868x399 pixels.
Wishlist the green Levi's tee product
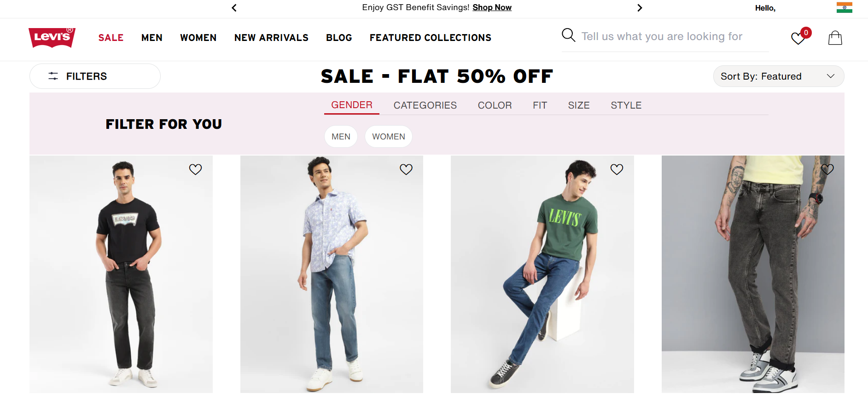click(617, 169)
